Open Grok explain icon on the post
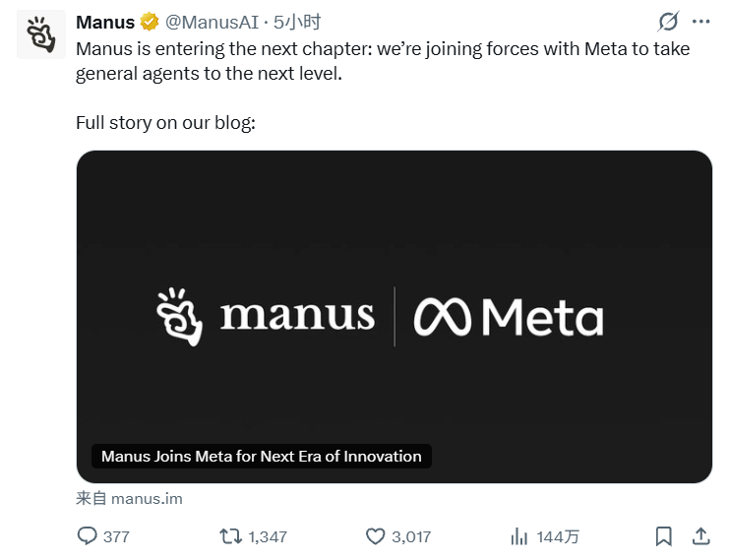This screenshot has height=560, width=729. tap(668, 22)
